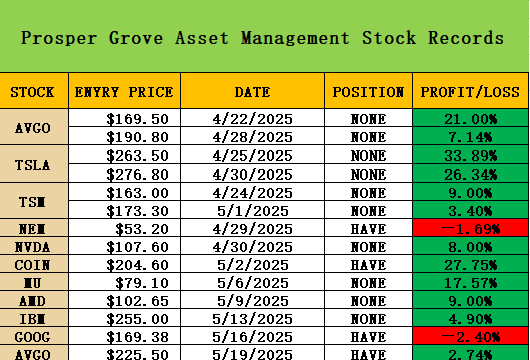Select the red -2.40% loss cell
Screen dimensions: 530x360
[x=470, y=336]
